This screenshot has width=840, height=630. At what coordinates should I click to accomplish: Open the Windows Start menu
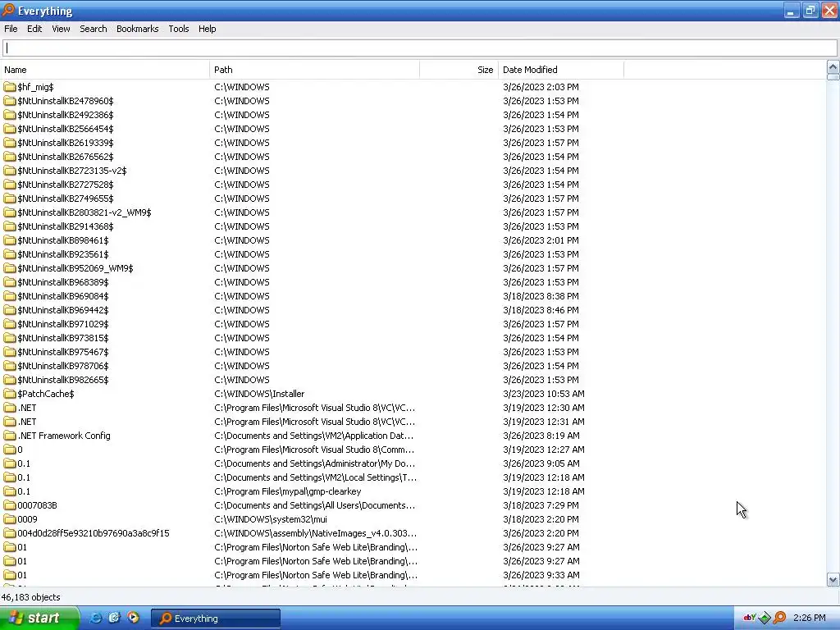pyautogui.click(x=39, y=619)
